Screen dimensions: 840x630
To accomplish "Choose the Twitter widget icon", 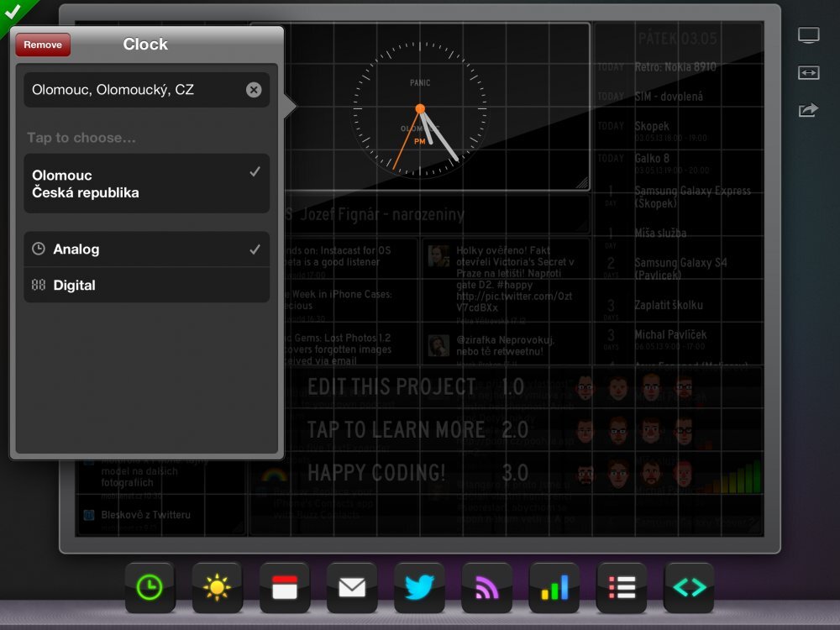I will point(418,587).
